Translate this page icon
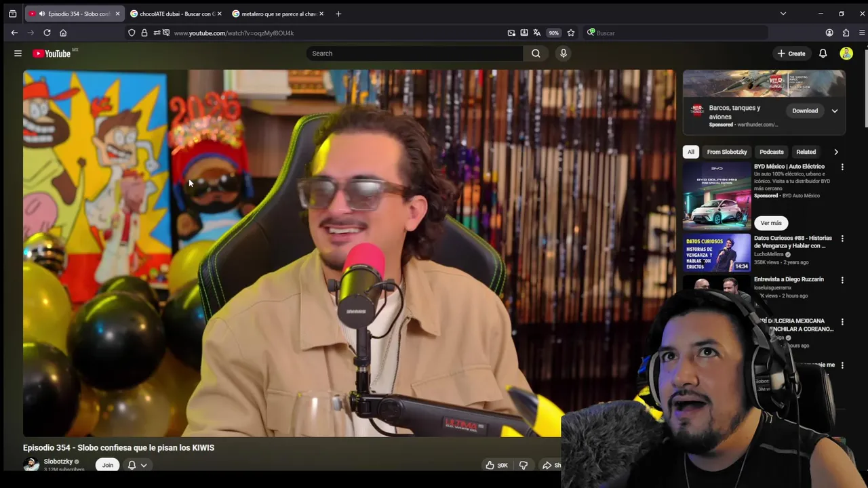This screenshot has width=868, height=488. (537, 33)
